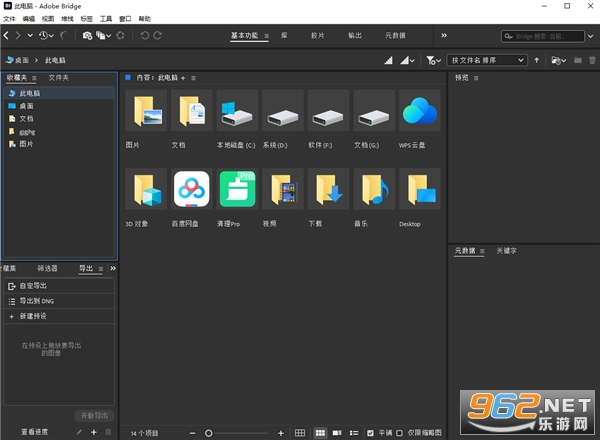The image size is (600, 440).
Task: Switch to 输出 workspace
Action: 355,36
